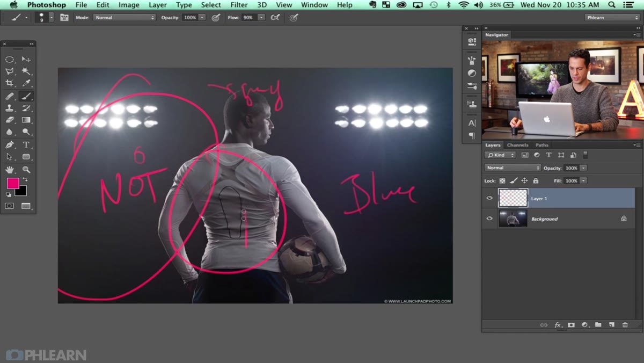Open the fx layer style menu
Image resolution: width=644 pixels, height=363 pixels.
[558, 325]
